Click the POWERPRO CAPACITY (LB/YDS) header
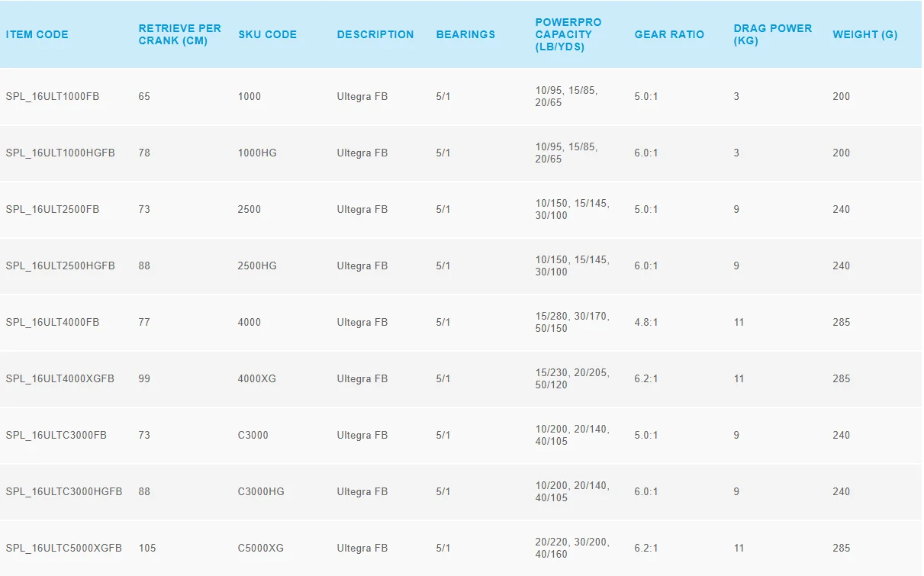 568,34
